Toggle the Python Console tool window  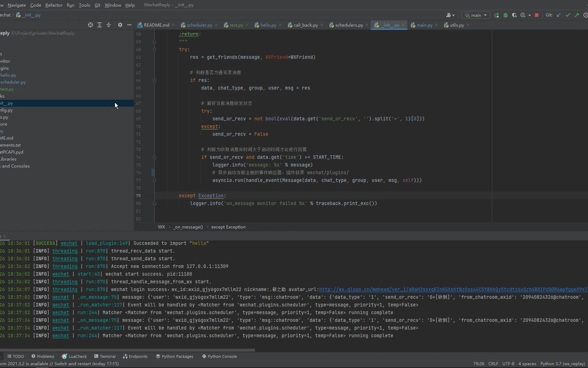tap(219, 356)
